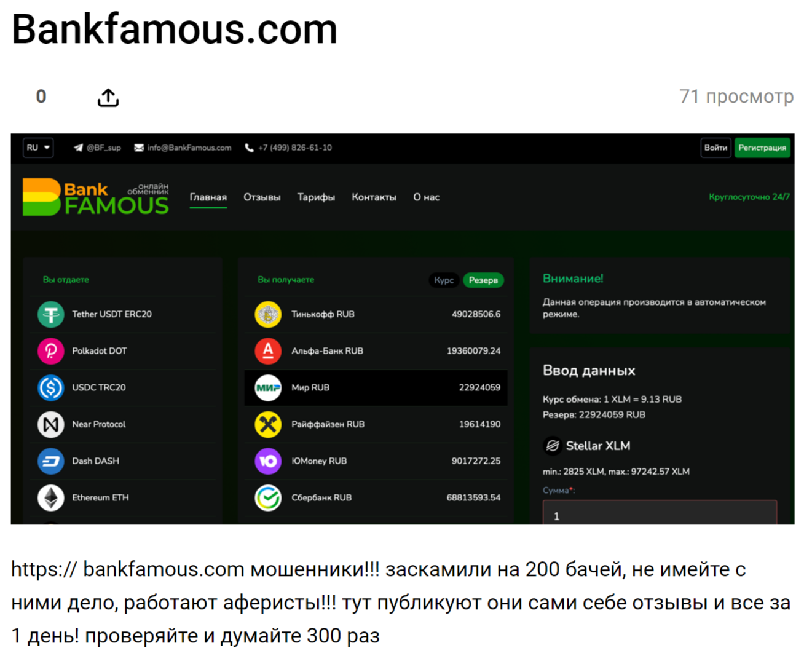This screenshot has height=672, width=812.
Task: Click the Альфа-Банк reserve value 19360079.24
Action: tap(473, 351)
